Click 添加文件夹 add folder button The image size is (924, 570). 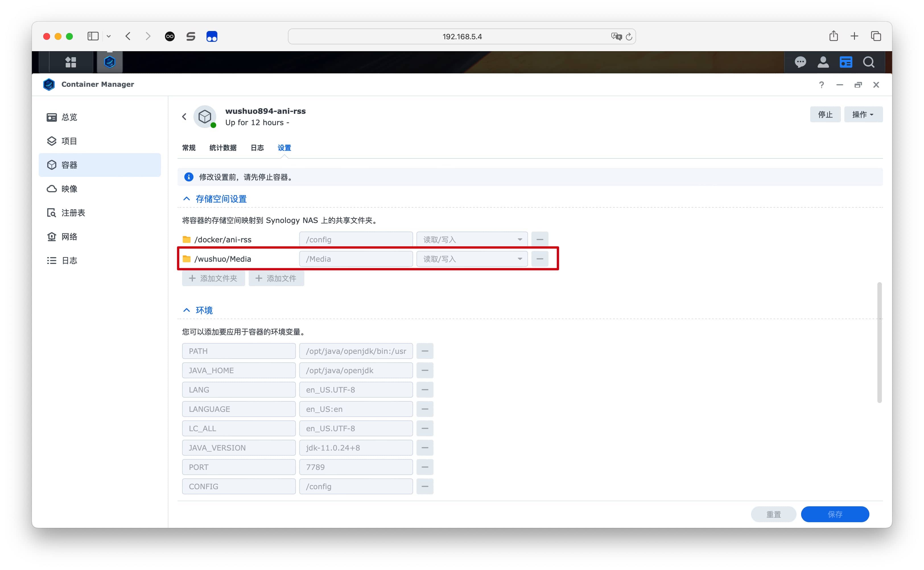coord(213,278)
